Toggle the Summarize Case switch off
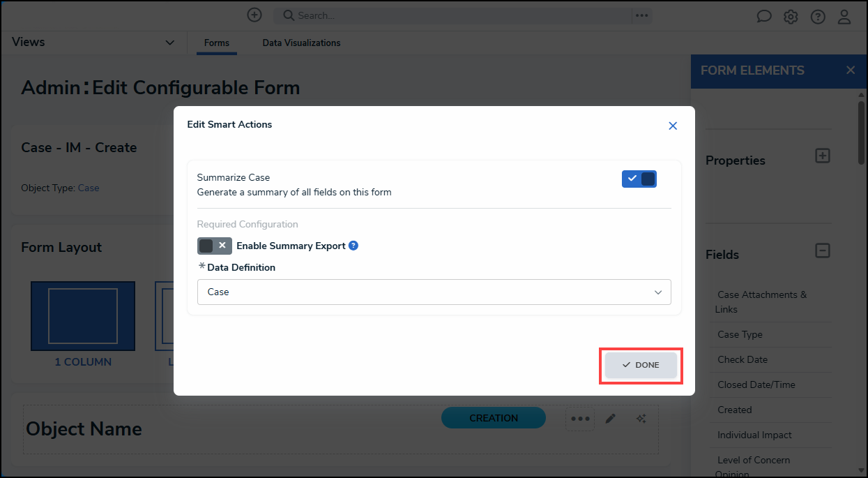 (639, 179)
